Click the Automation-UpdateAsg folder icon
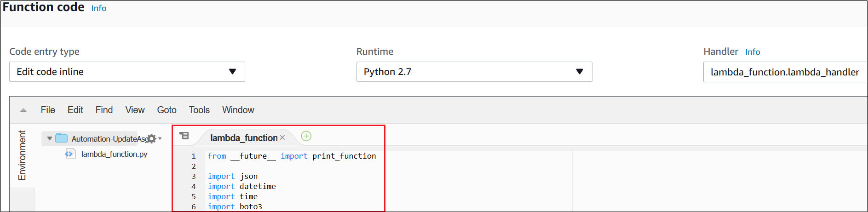Screen dimensions: 868x212 62,138
